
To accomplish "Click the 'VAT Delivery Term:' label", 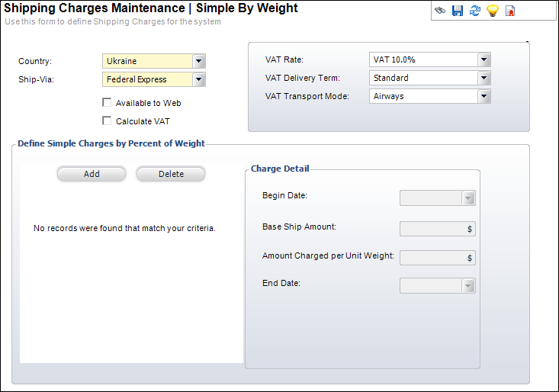I will 302,78.
